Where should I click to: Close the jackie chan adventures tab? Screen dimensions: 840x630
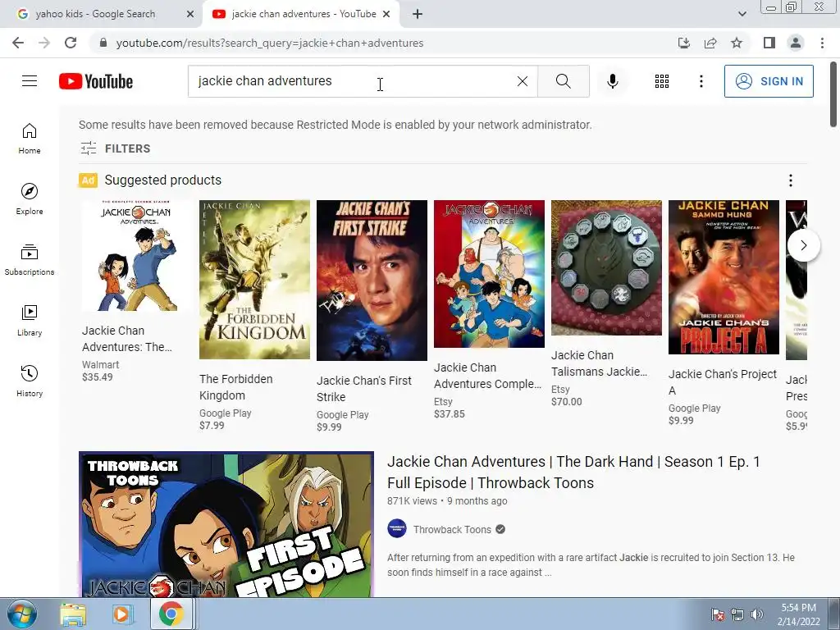pos(386,14)
